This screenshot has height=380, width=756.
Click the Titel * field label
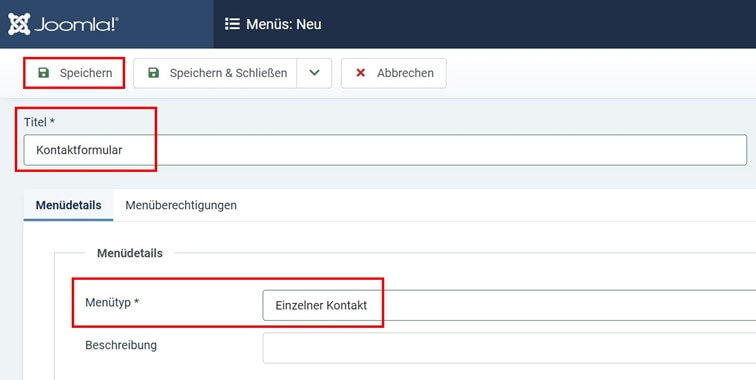pyautogui.click(x=39, y=122)
